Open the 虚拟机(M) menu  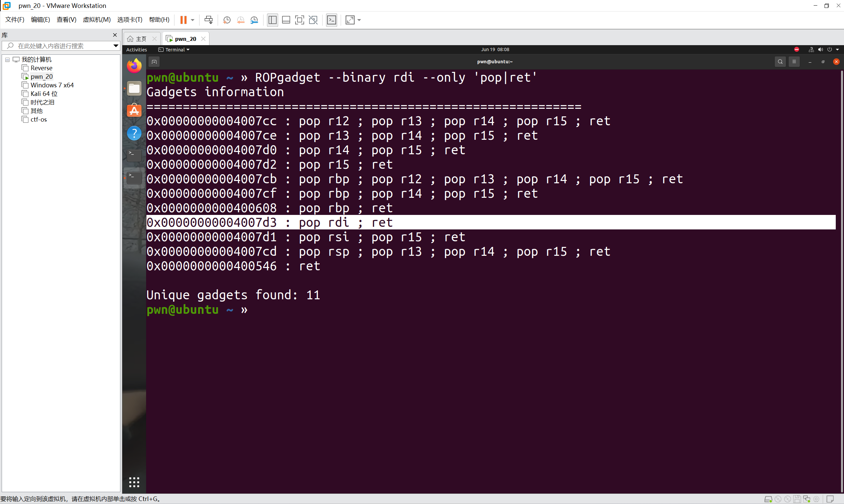click(x=97, y=20)
